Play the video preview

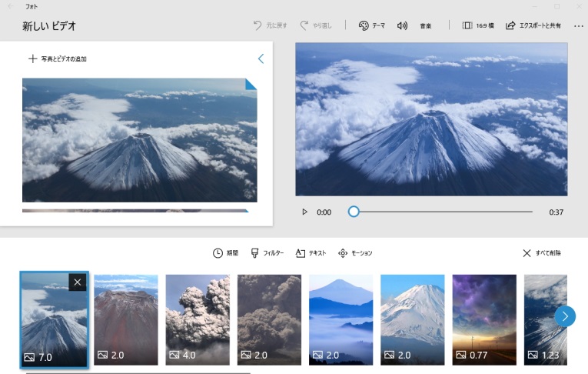[x=304, y=212]
